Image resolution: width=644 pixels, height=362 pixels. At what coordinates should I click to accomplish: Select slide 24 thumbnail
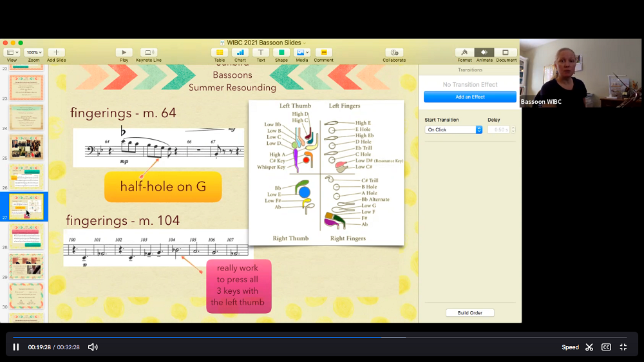pos(26,117)
